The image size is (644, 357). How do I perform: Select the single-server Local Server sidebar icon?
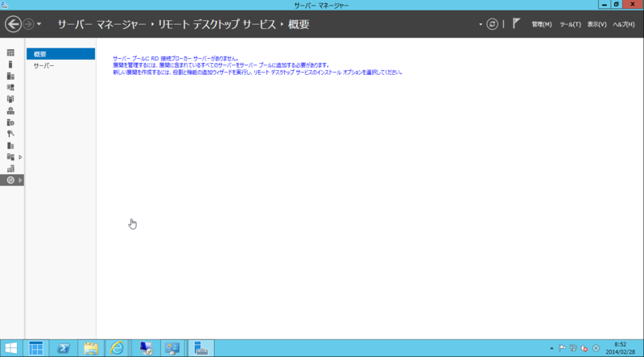click(10, 64)
